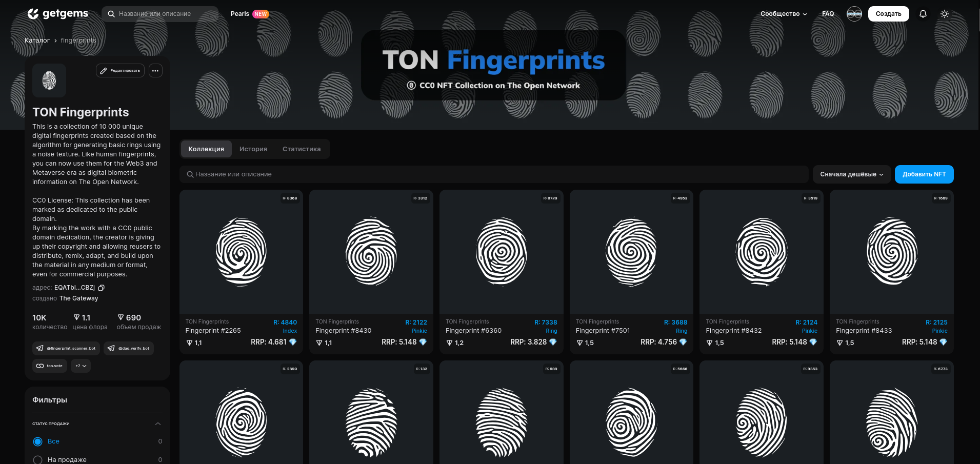Image resolution: width=980 pixels, height=464 pixels.
Task: Switch to the 'Коллекция' tab
Action: click(206, 149)
